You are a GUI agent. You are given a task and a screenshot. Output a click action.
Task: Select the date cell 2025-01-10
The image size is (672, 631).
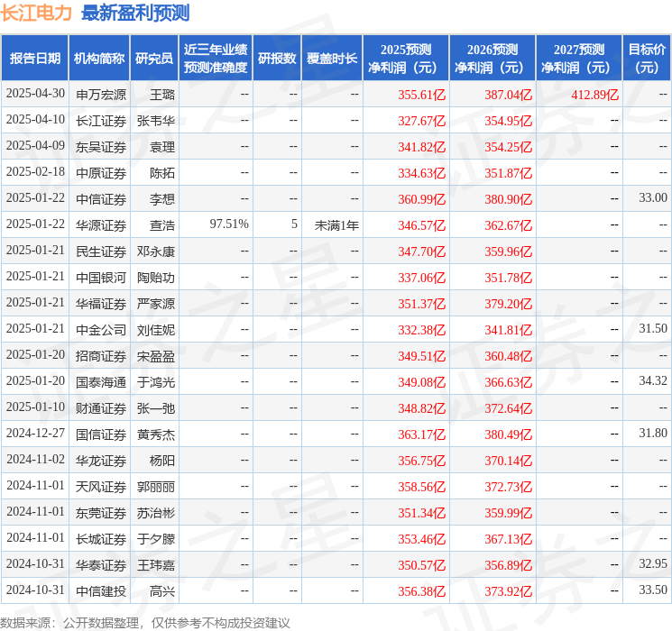click(x=35, y=407)
